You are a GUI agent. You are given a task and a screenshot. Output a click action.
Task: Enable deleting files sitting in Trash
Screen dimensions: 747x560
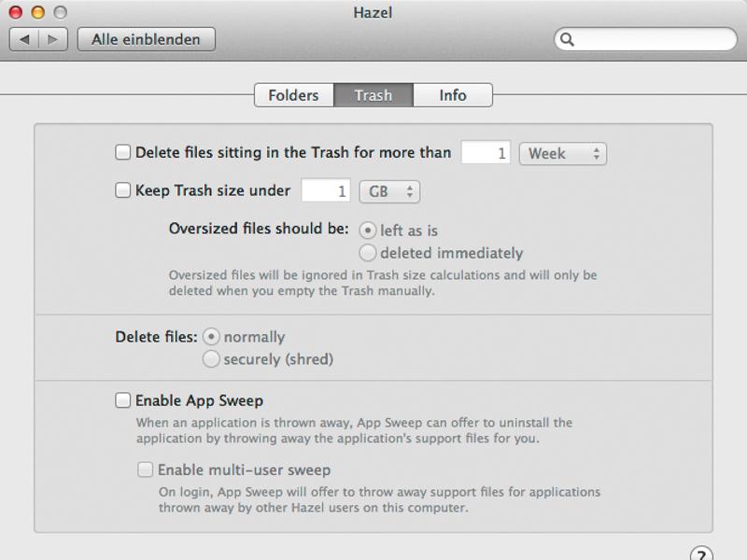(x=123, y=152)
